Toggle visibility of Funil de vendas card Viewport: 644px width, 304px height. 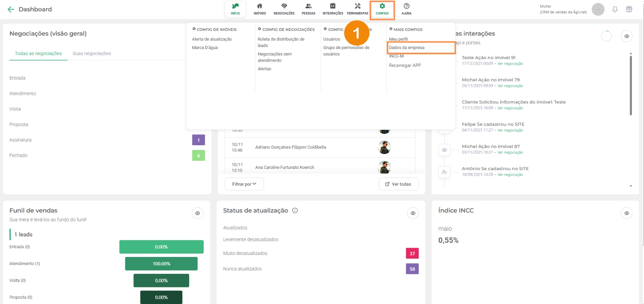pos(198,213)
